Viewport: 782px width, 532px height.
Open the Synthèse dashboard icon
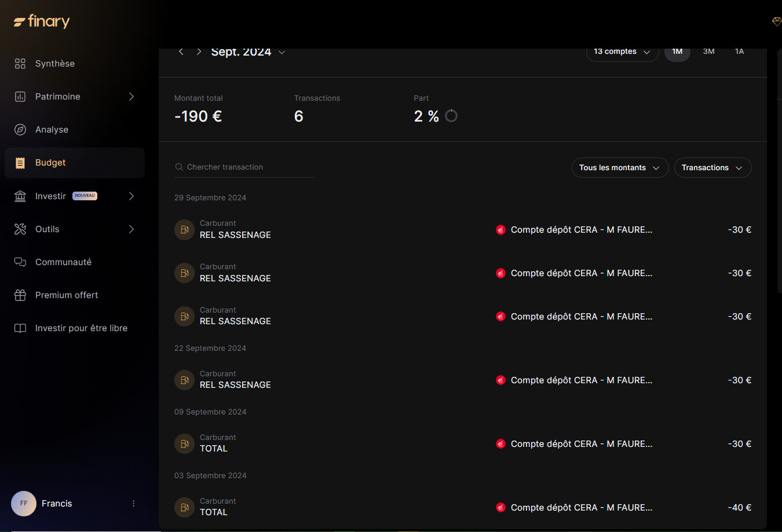click(x=20, y=64)
